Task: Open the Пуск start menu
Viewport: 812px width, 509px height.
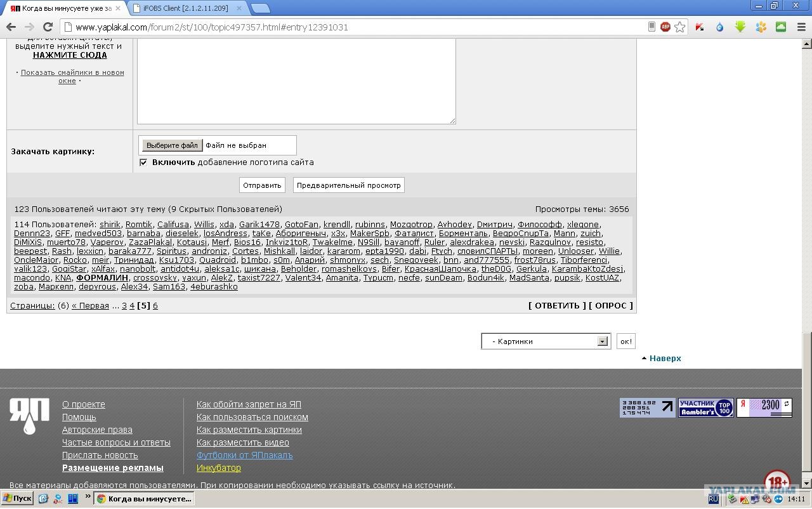Action: pyautogui.click(x=17, y=499)
